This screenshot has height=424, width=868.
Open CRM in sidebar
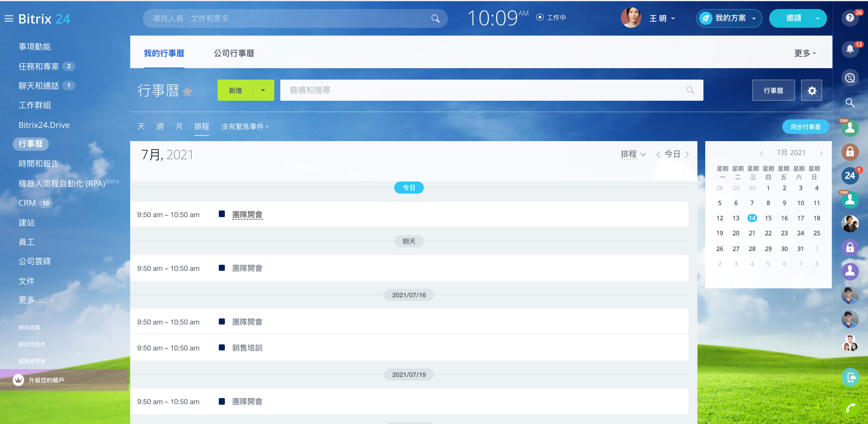27,203
